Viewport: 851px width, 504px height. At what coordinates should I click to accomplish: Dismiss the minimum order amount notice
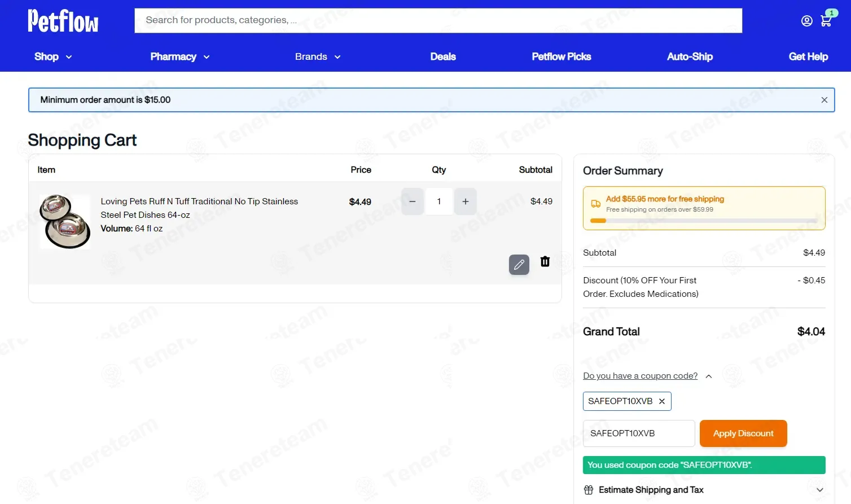tap(824, 100)
